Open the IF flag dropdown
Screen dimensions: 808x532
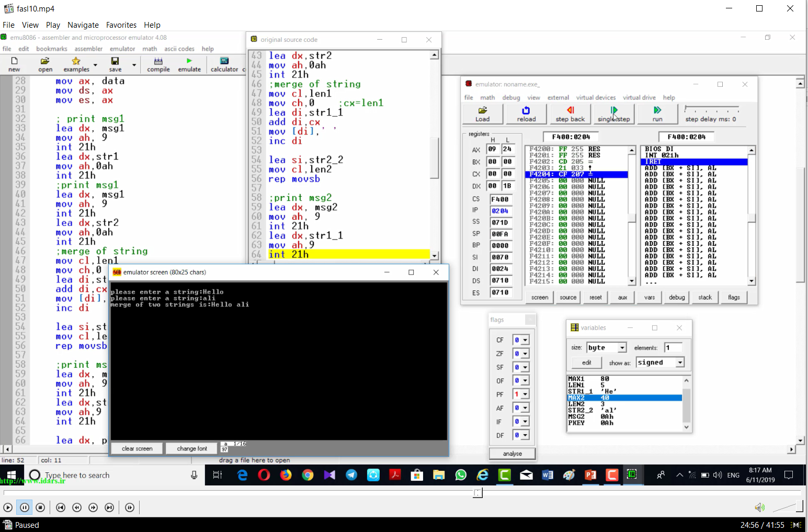[525, 422]
